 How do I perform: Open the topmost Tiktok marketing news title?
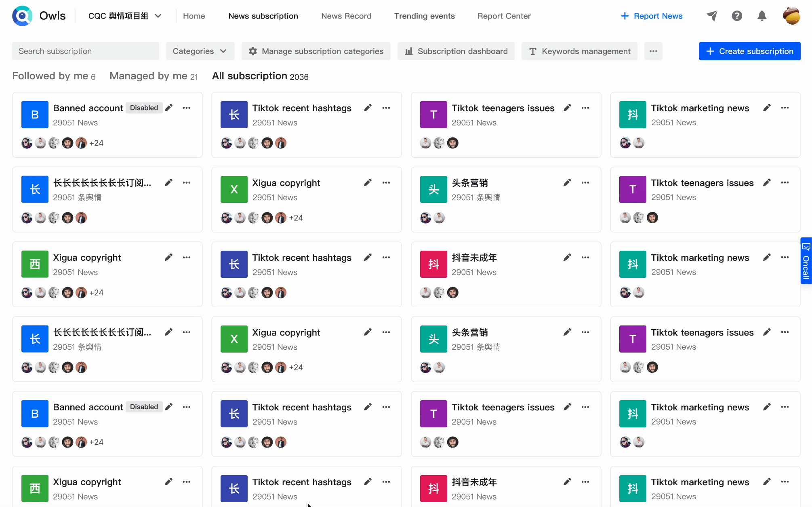pos(700,108)
